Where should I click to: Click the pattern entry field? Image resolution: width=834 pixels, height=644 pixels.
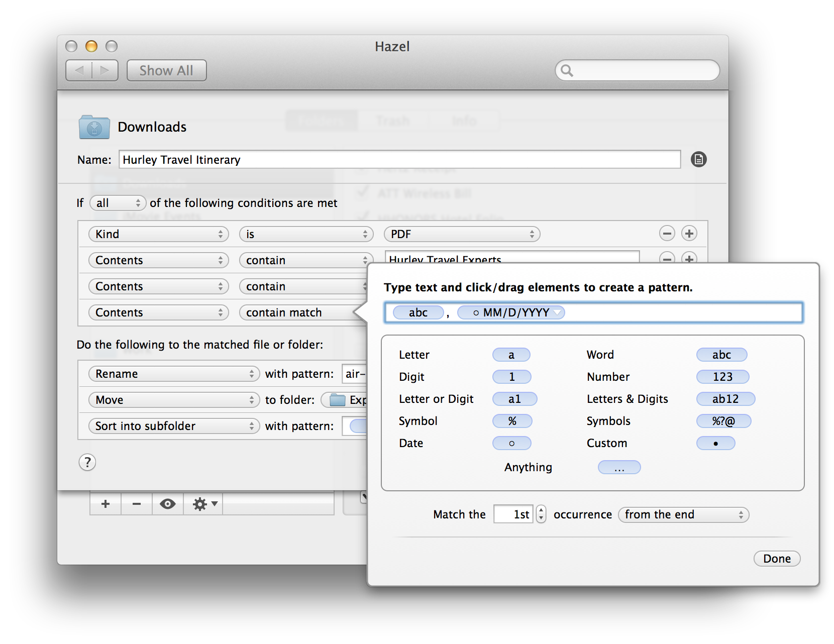pyautogui.click(x=594, y=312)
